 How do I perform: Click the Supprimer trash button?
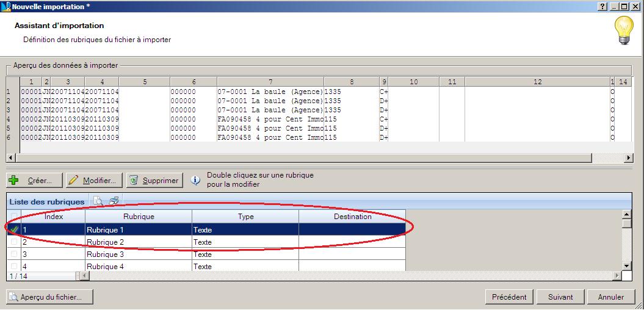click(154, 180)
